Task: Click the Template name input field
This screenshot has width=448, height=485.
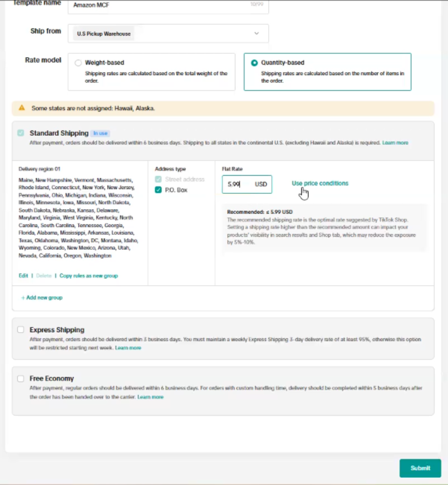Action: (168, 5)
